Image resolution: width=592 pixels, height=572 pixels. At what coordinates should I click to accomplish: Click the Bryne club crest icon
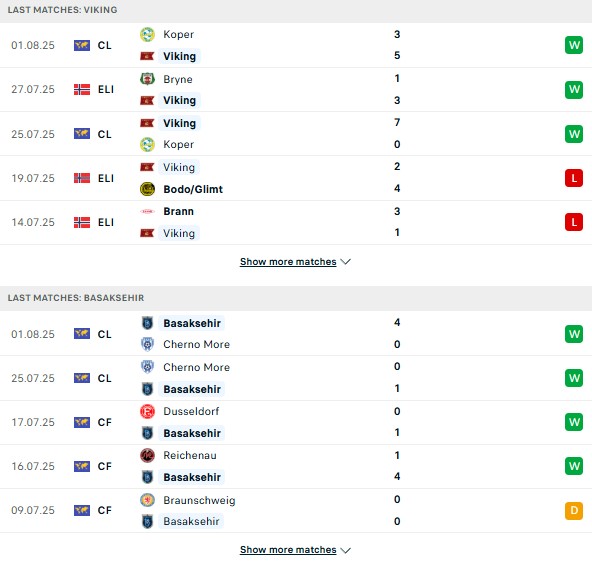(x=147, y=79)
